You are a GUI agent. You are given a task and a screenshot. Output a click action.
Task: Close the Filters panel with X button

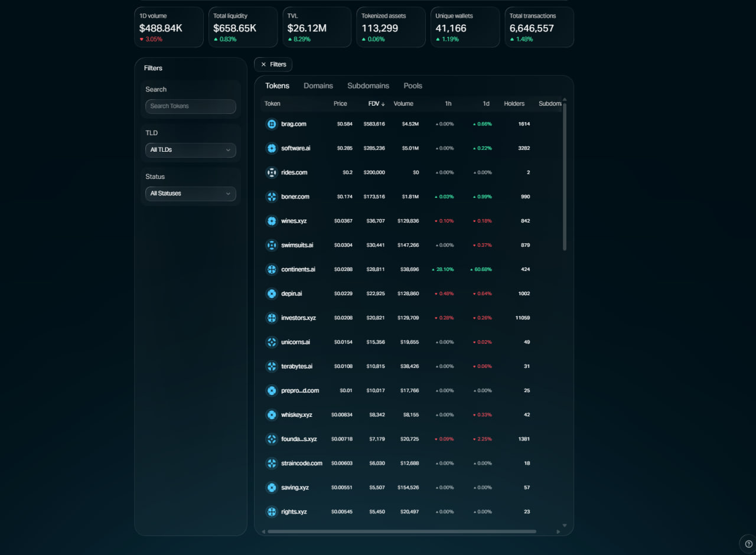273,64
